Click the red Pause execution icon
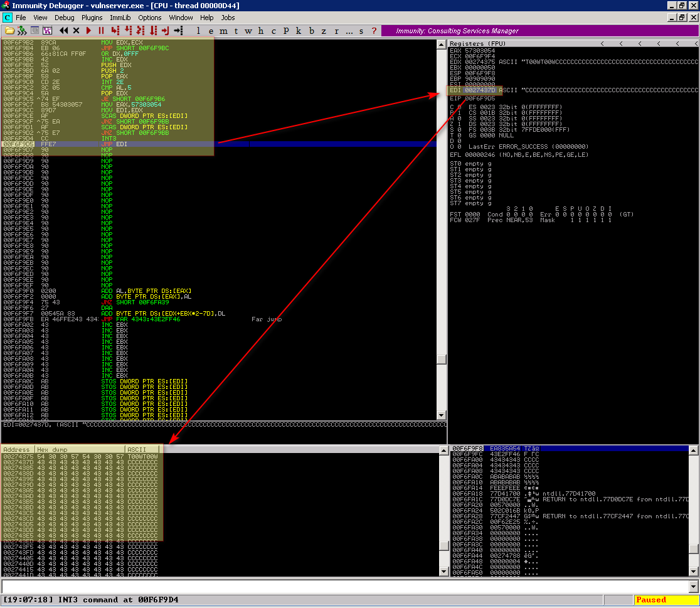This screenshot has height=608, width=700. [x=102, y=31]
